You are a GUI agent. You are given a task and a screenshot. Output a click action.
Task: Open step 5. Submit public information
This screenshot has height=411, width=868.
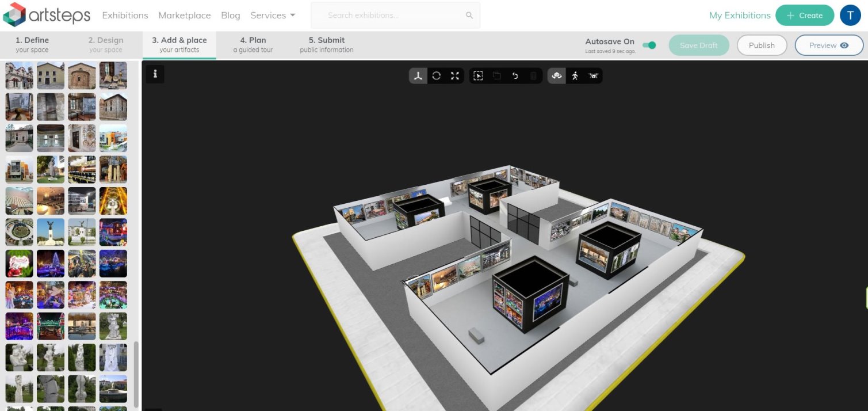[327, 45]
